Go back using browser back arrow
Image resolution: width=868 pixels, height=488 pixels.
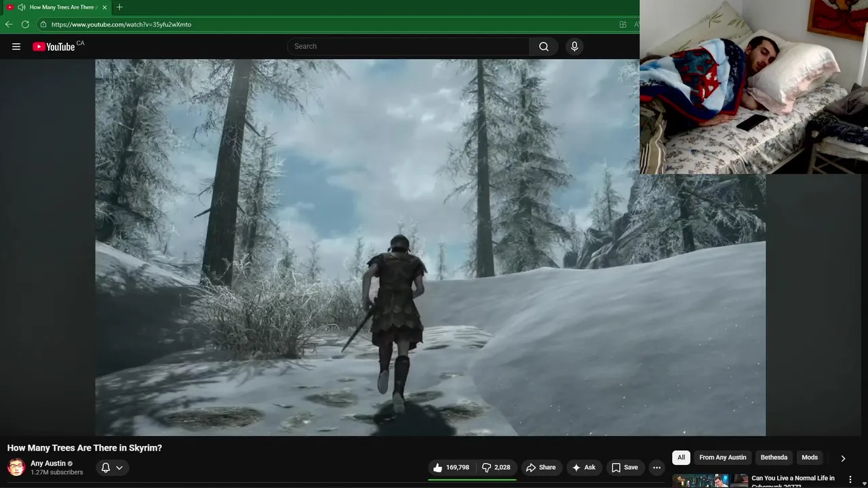[x=9, y=24]
